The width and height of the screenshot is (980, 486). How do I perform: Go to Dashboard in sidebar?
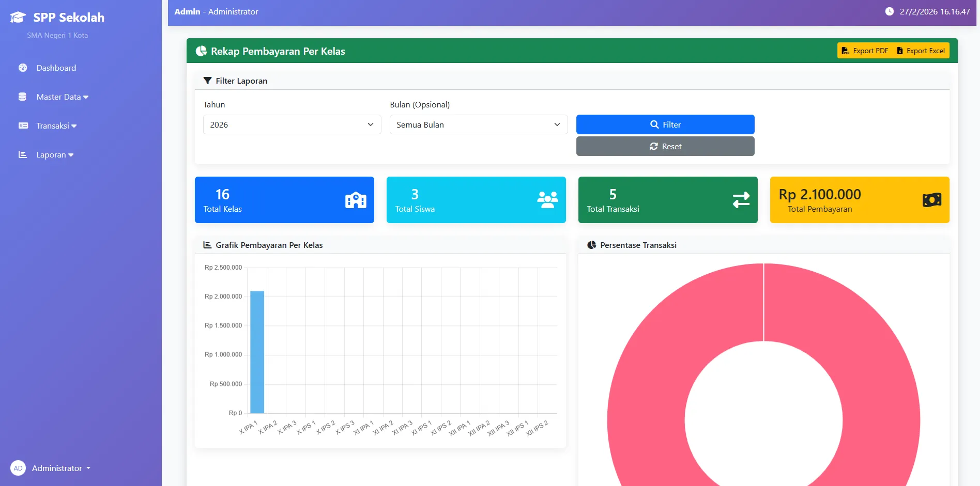56,68
